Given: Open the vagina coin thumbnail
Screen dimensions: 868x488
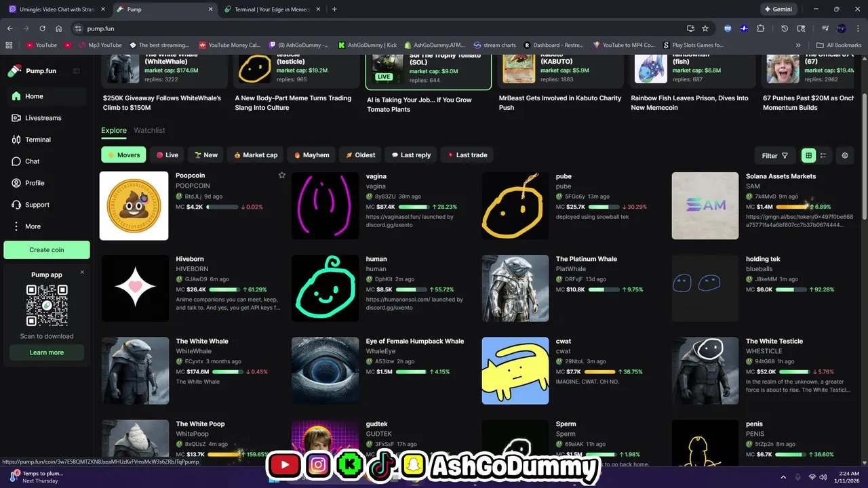Looking at the screenshot, I should (325, 205).
